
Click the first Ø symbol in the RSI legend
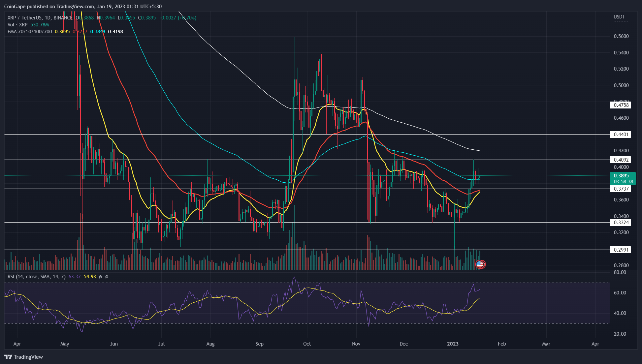101,277
